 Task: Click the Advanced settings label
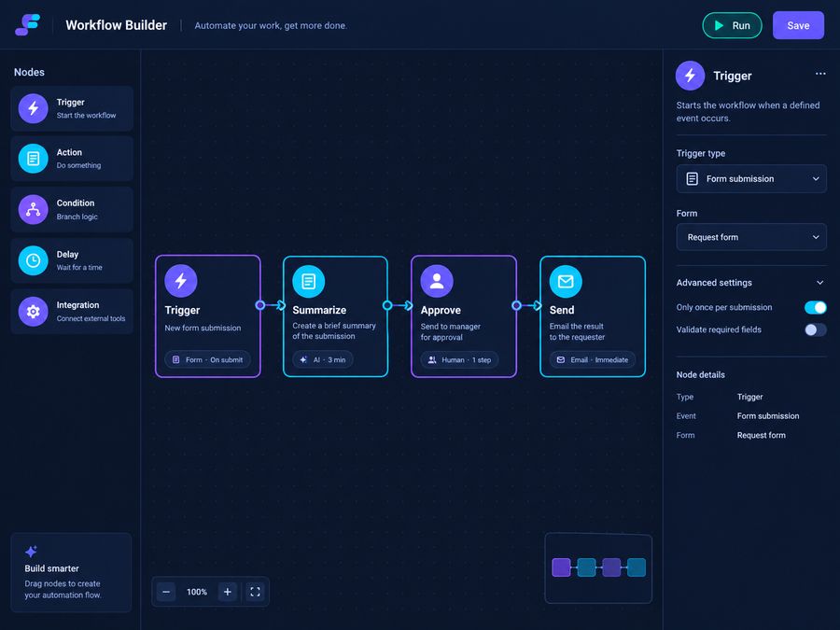(x=714, y=283)
